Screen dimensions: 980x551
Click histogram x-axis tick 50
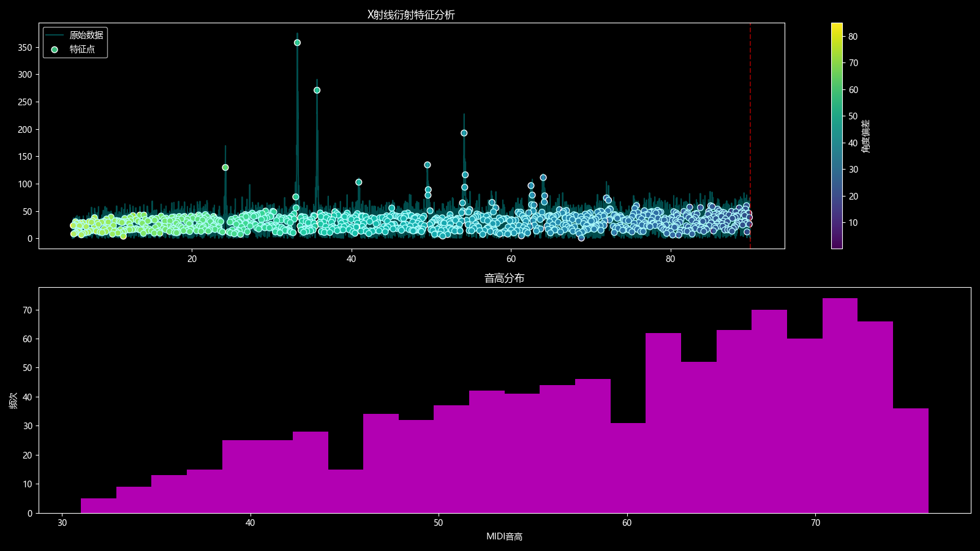(439, 523)
